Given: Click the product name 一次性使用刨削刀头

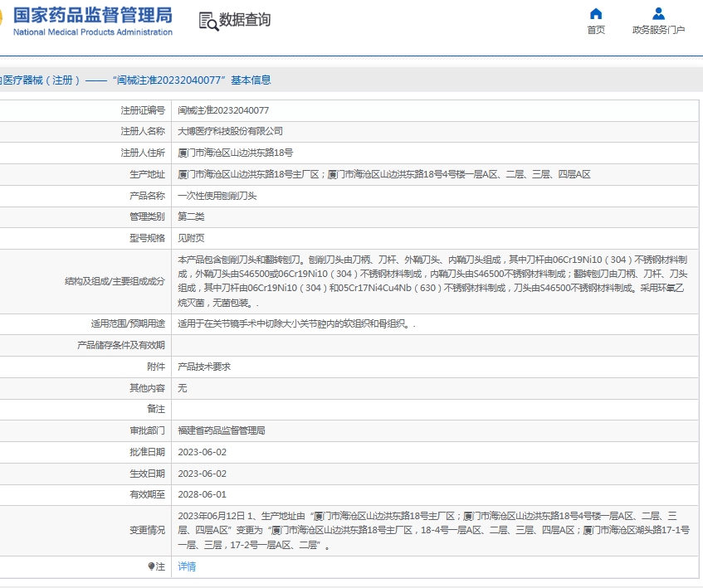Looking at the screenshot, I should click(217, 196).
